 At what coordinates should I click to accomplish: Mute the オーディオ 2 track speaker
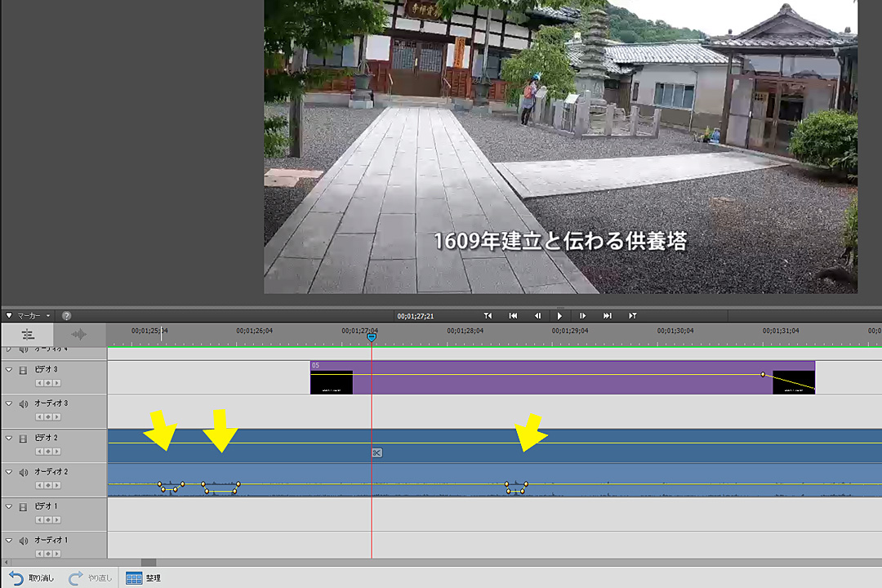coord(24,472)
